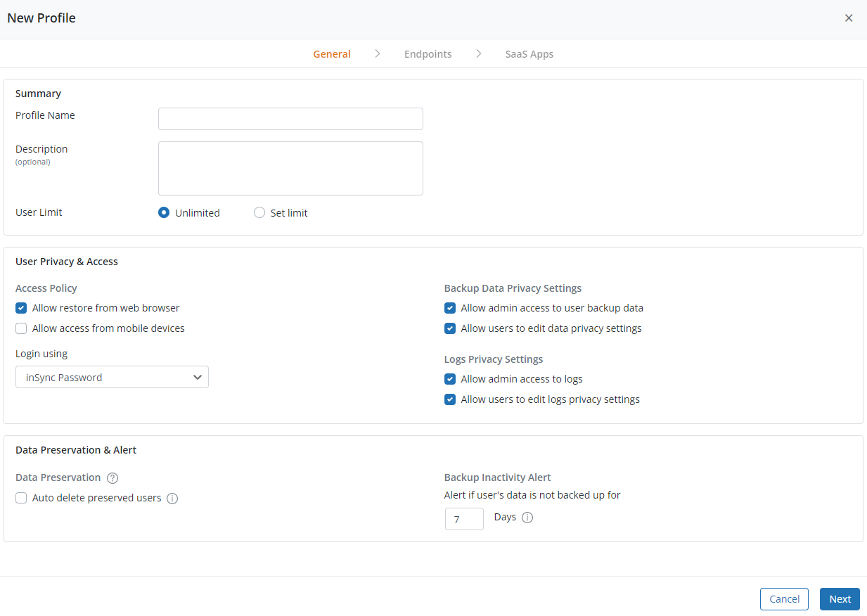Click the Cancel button

(784, 599)
